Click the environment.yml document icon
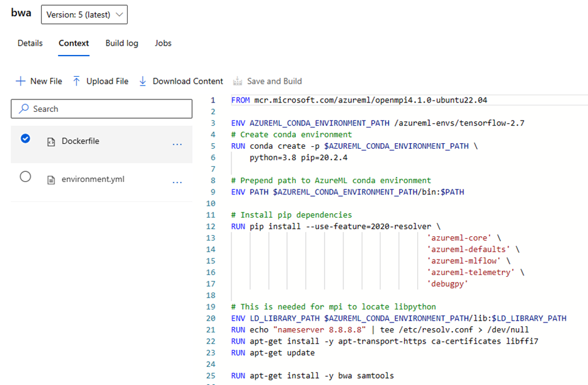588x385 pixels. point(51,180)
